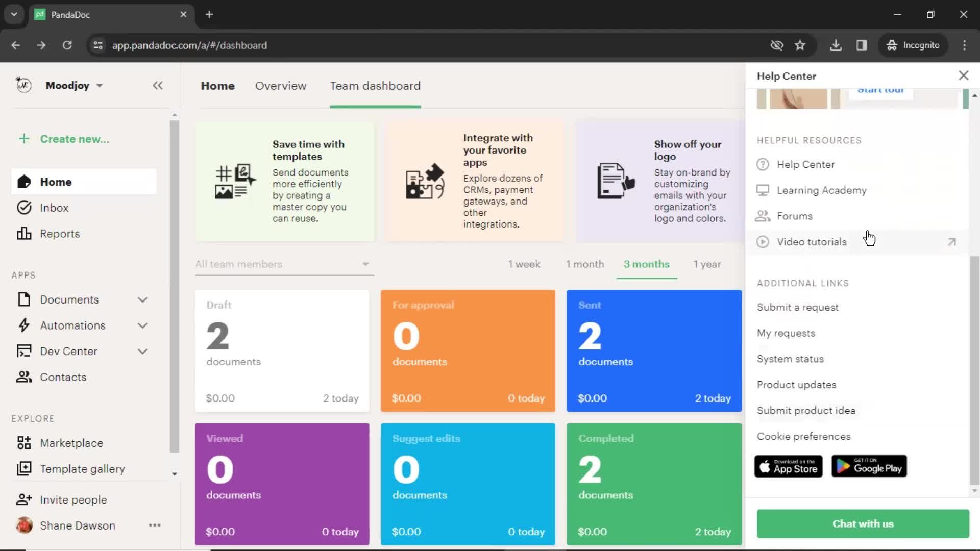Close the Help Center panel
This screenshot has width=980, height=551.
pyautogui.click(x=963, y=76)
